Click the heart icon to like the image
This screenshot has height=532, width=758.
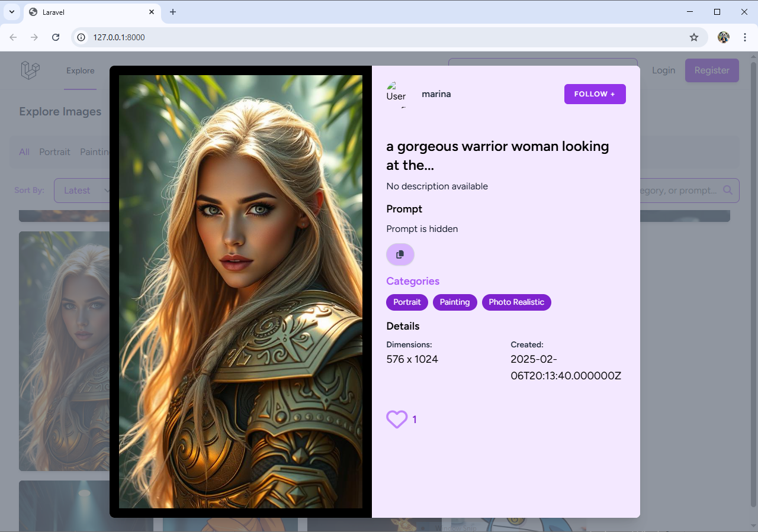[397, 419]
